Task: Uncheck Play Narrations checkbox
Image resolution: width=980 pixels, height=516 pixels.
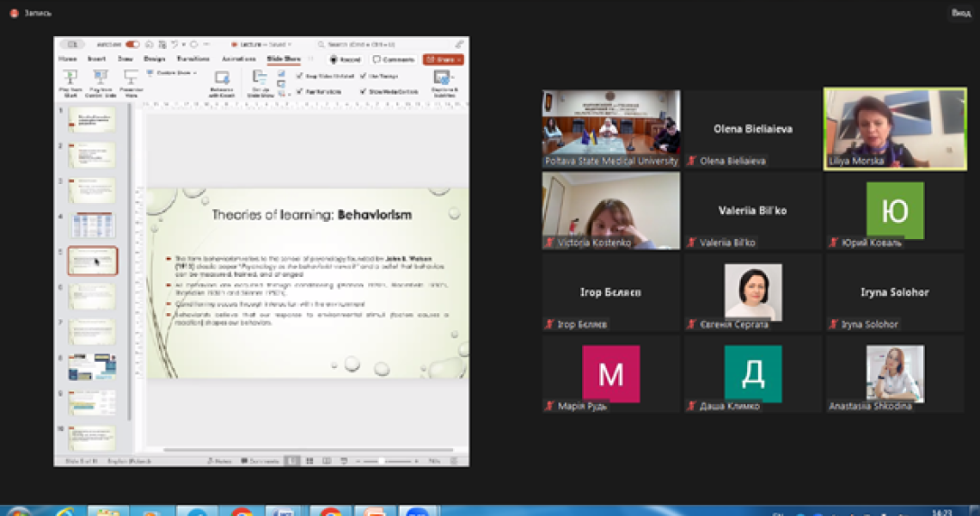Action: point(299,91)
